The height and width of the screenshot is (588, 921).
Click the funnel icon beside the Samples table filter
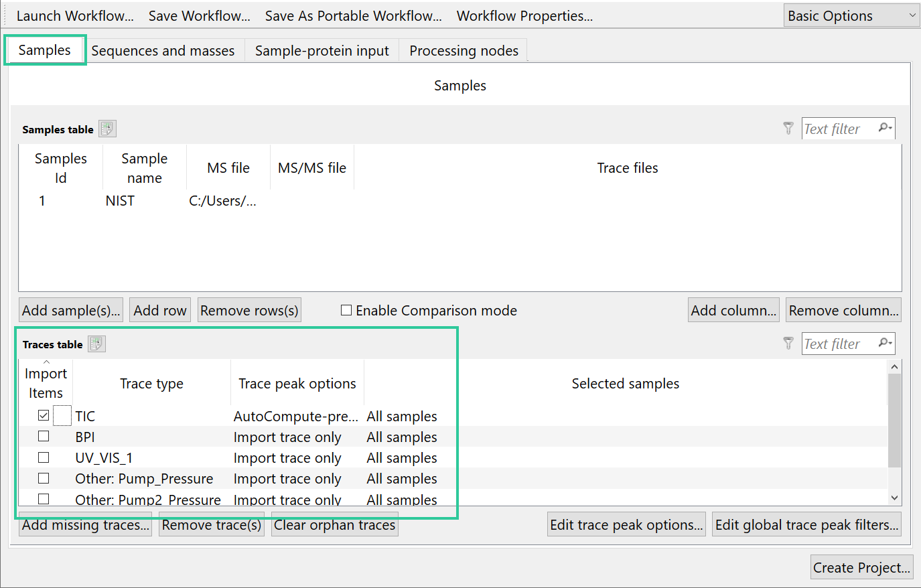788,129
